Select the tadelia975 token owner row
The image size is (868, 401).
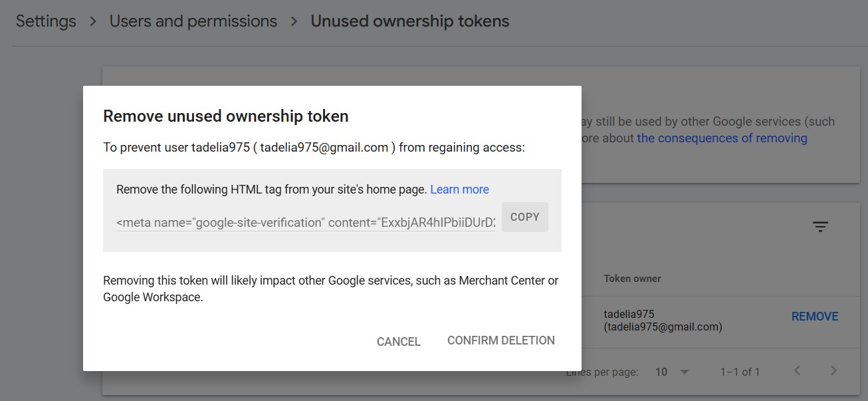(663, 320)
